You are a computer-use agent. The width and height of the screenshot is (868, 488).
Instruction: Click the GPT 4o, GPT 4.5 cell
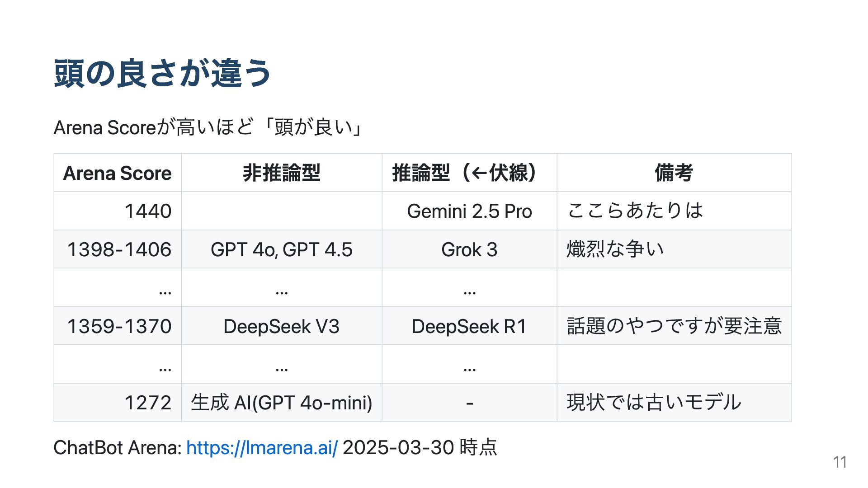pos(282,249)
